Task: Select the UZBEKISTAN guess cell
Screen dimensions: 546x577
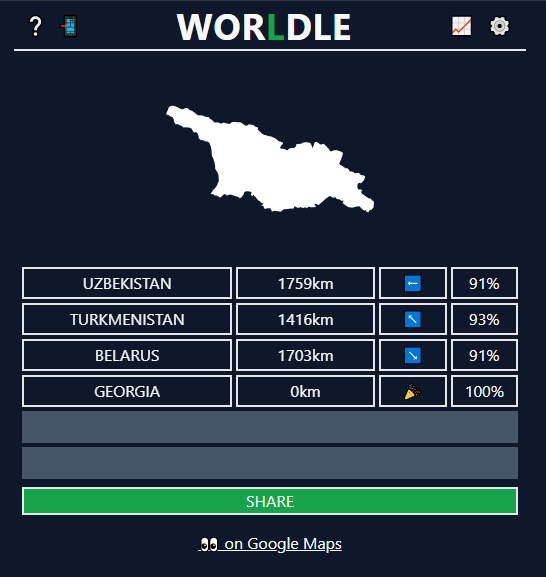Action: click(x=127, y=283)
